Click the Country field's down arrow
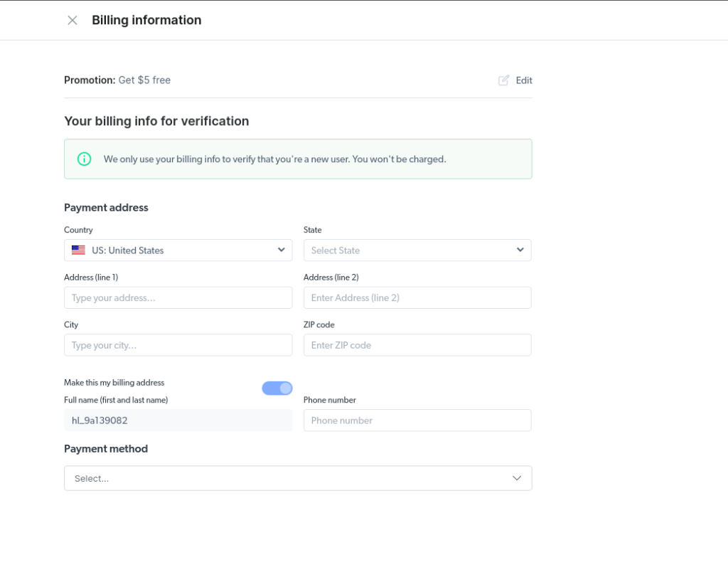 click(x=281, y=250)
